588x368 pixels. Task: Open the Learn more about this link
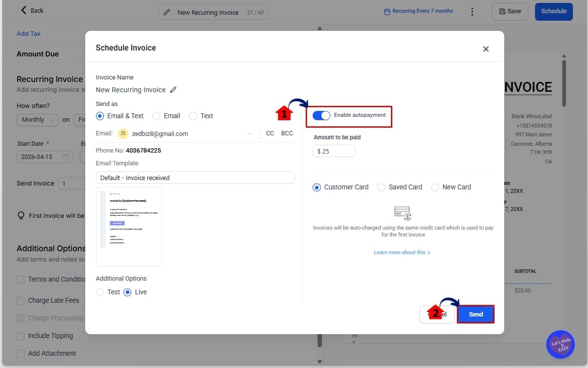click(x=402, y=252)
